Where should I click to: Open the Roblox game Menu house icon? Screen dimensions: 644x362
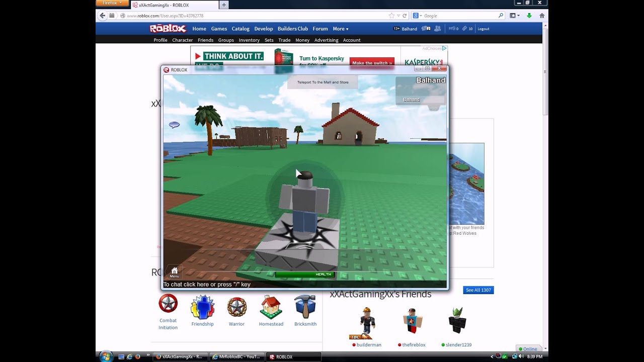coord(174,272)
